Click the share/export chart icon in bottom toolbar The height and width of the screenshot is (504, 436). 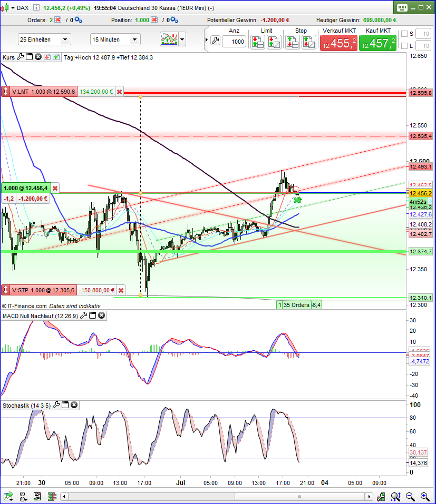(8, 496)
